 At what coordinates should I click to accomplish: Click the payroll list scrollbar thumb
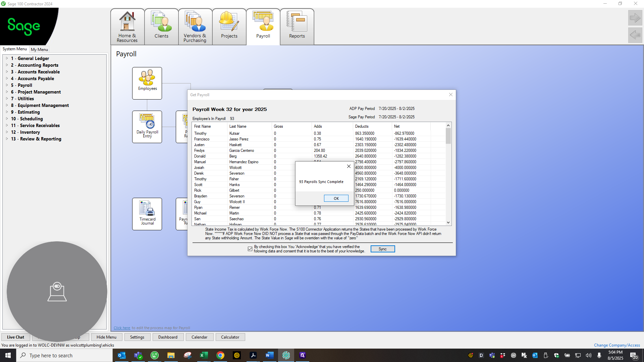[448, 136]
